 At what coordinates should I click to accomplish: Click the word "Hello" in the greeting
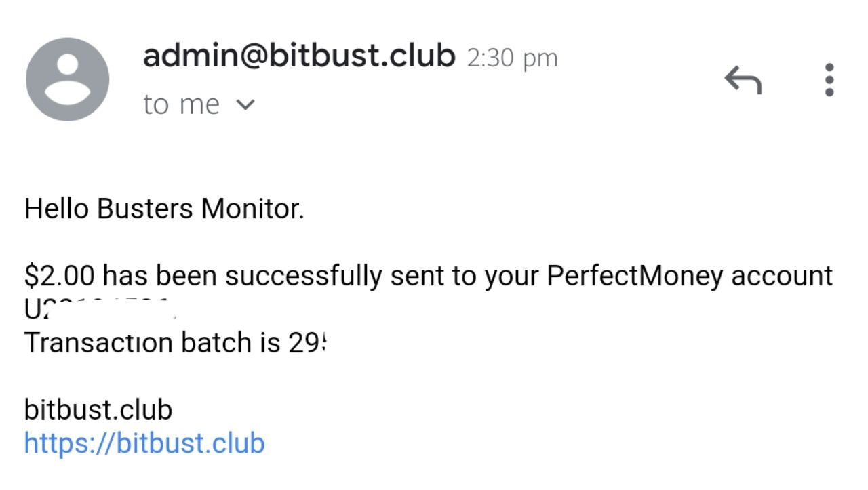tap(56, 209)
